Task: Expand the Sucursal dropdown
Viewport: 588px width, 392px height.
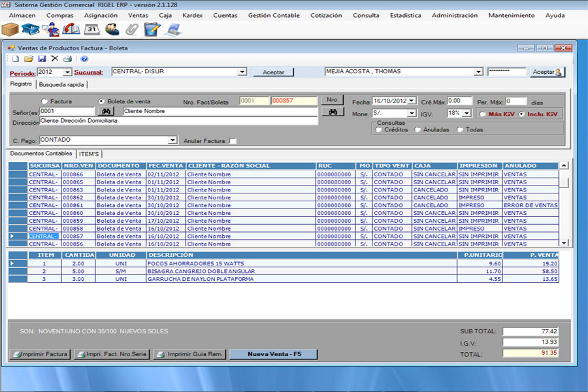Action: [242, 72]
